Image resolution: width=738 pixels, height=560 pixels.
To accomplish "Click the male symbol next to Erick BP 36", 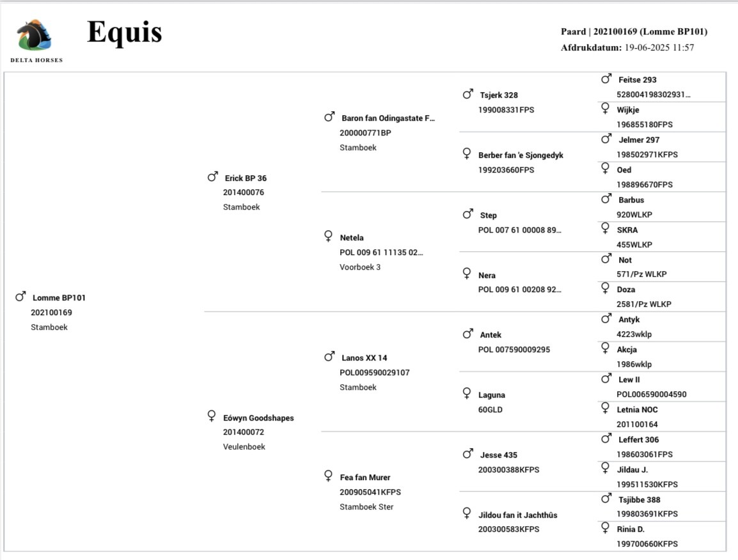I will click(x=213, y=177).
